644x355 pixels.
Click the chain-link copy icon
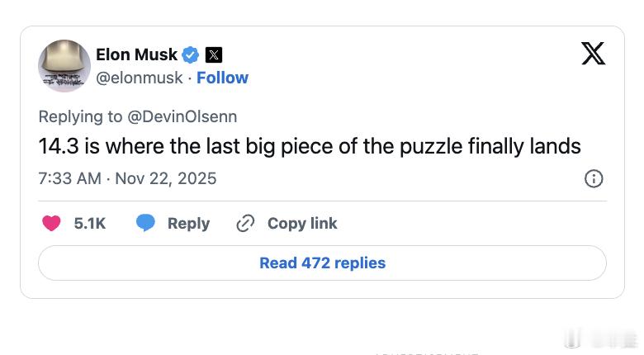[245, 224]
